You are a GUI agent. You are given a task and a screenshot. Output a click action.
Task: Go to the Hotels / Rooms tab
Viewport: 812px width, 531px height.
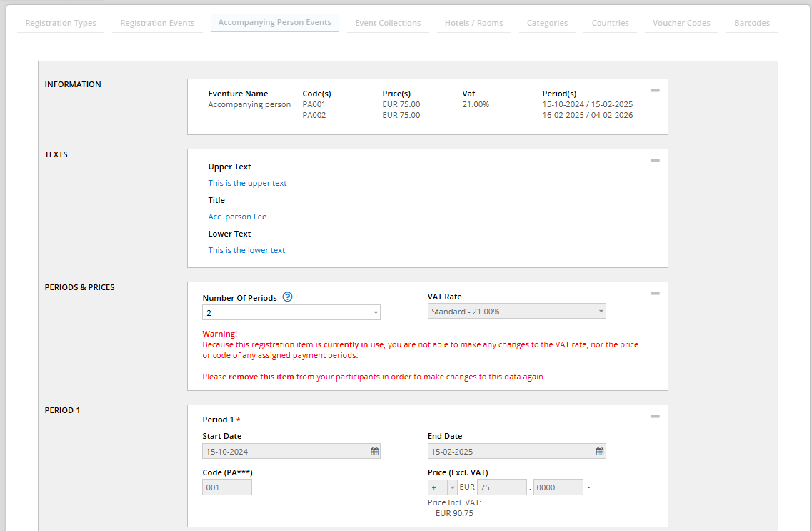point(473,23)
